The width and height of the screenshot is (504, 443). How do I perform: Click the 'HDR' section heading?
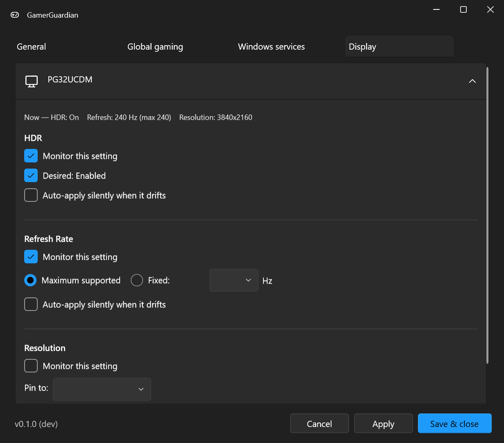point(33,138)
